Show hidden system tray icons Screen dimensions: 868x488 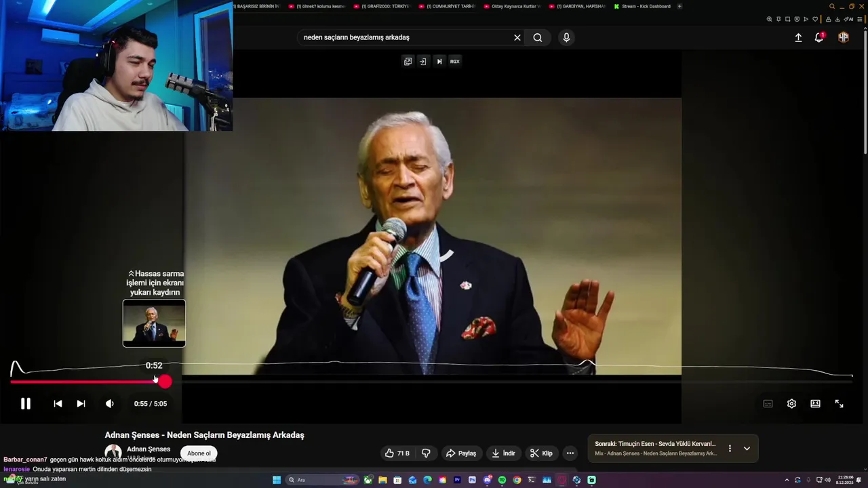click(787, 480)
